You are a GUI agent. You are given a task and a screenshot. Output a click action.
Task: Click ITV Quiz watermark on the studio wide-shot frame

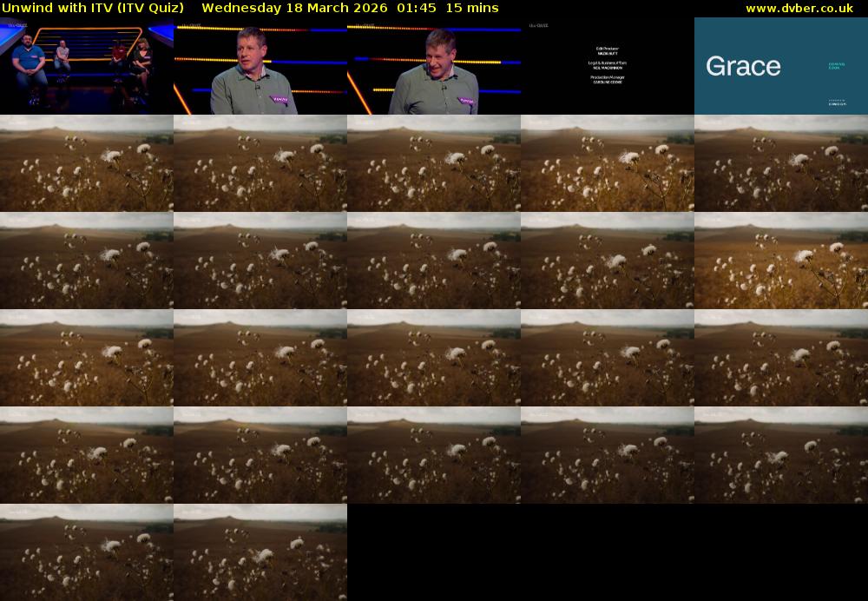[17, 25]
